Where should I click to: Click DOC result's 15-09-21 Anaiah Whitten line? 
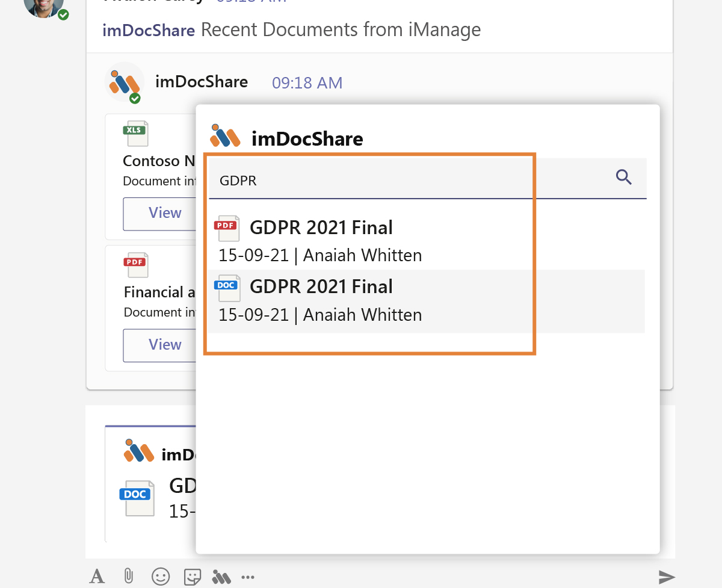pyautogui.click(x=320, y=315)
